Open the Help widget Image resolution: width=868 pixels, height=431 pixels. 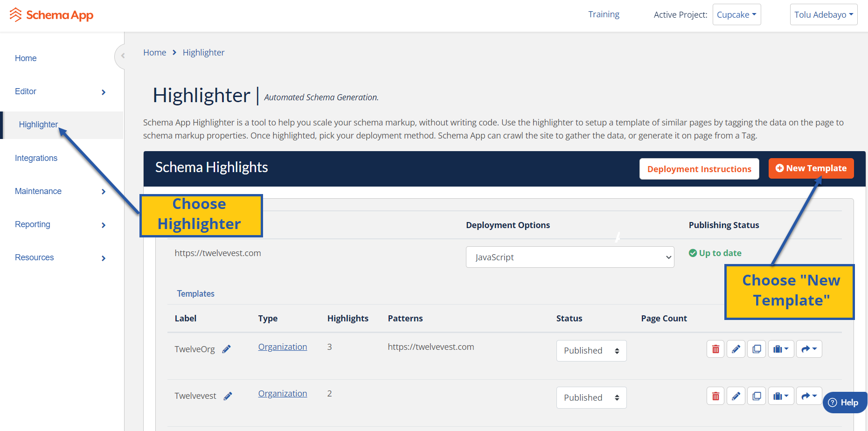click(x=844, y=403)
